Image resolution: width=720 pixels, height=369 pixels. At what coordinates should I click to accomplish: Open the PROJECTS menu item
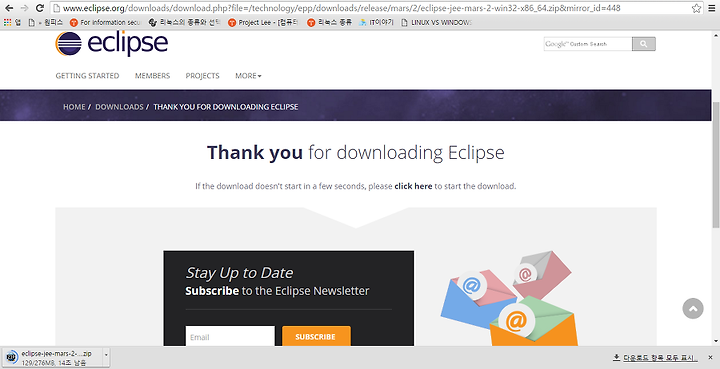click(x=202, y=76)
